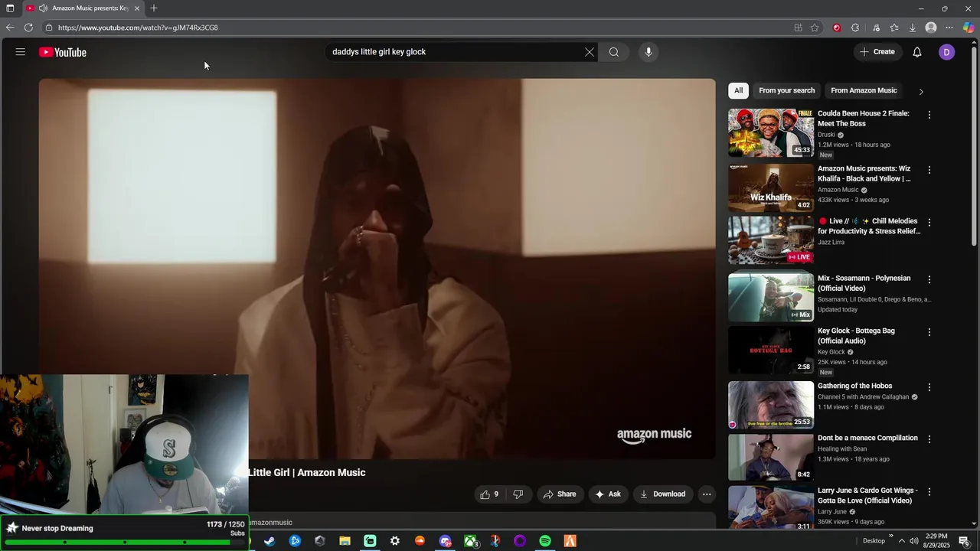Open options for Larry June video
The image size is (980, 551).
(x=929, y=492)
